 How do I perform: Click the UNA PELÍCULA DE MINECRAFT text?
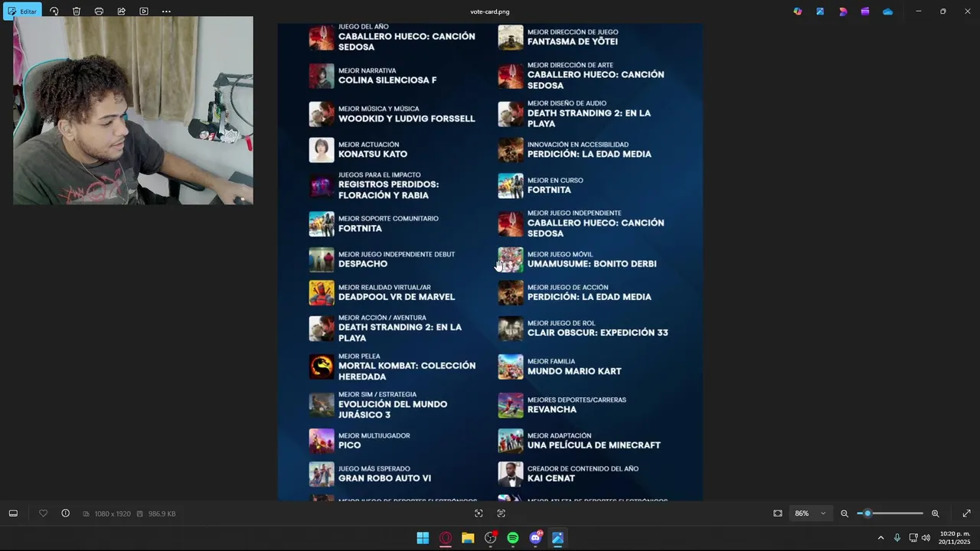pyautogui.click(x=594, y=445)
